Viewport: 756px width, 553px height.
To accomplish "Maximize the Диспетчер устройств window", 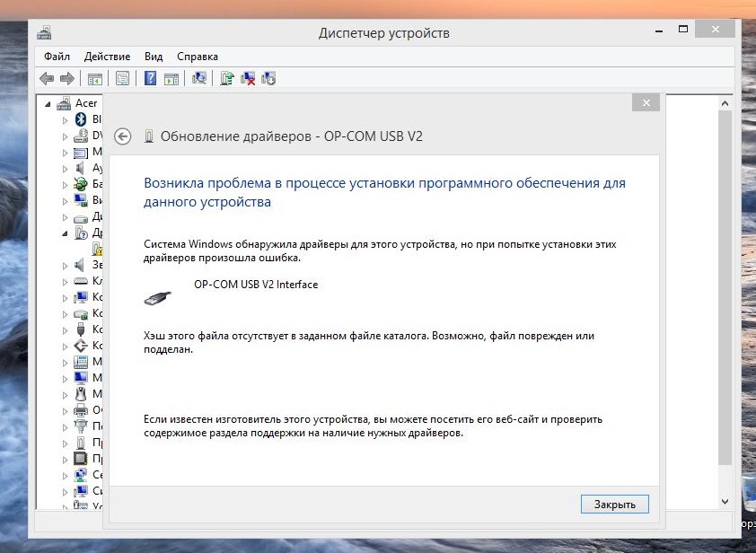I will click(x=682, y=30).
